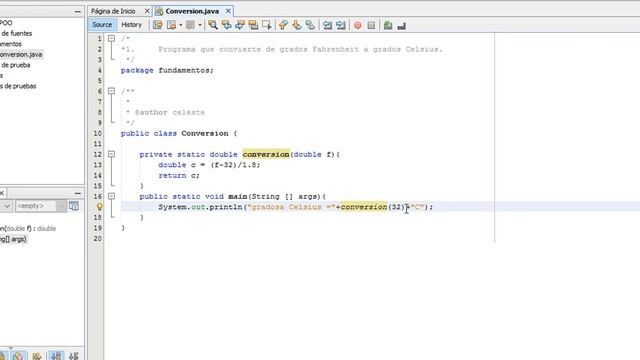Open the left dropdown in the Navigator header

[6, 206]
